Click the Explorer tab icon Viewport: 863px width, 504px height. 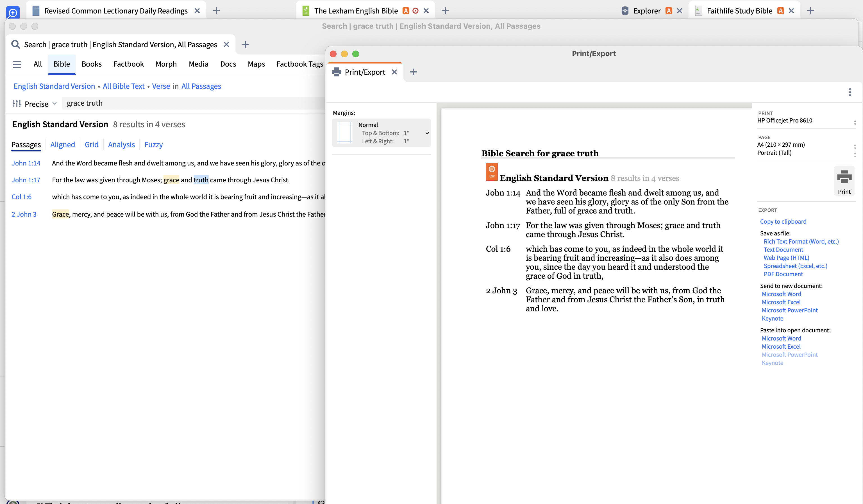point(625,11)
